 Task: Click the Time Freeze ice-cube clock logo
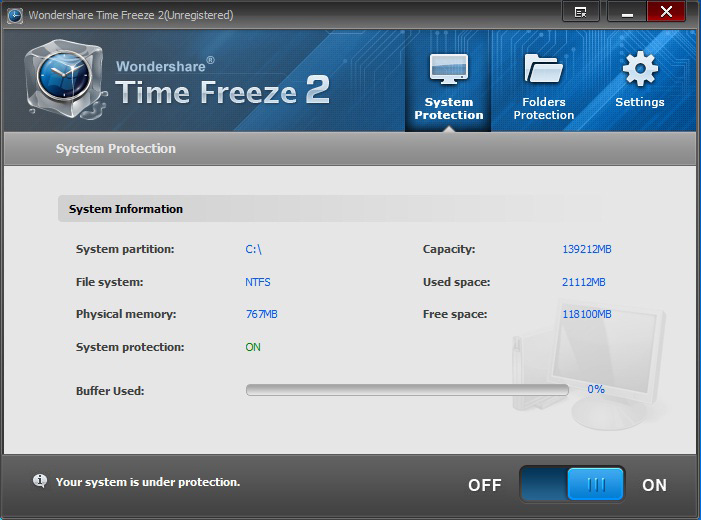[65, 80]
